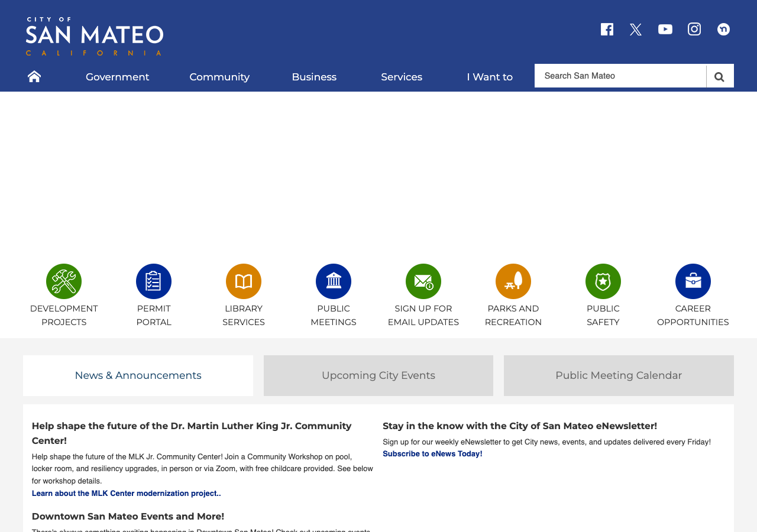Open Career Opportunities briefcase icon

pos(693,281)
